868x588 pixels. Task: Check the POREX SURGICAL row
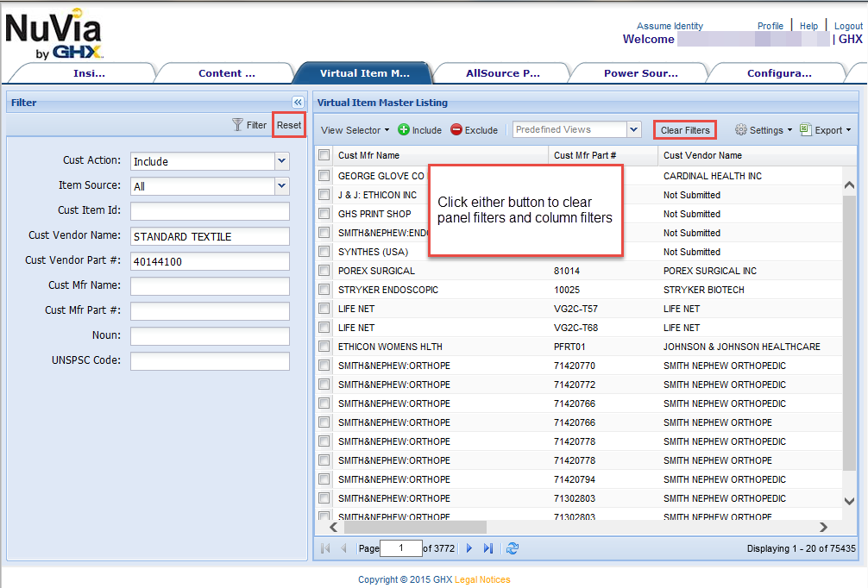click(x=324, y=271)
